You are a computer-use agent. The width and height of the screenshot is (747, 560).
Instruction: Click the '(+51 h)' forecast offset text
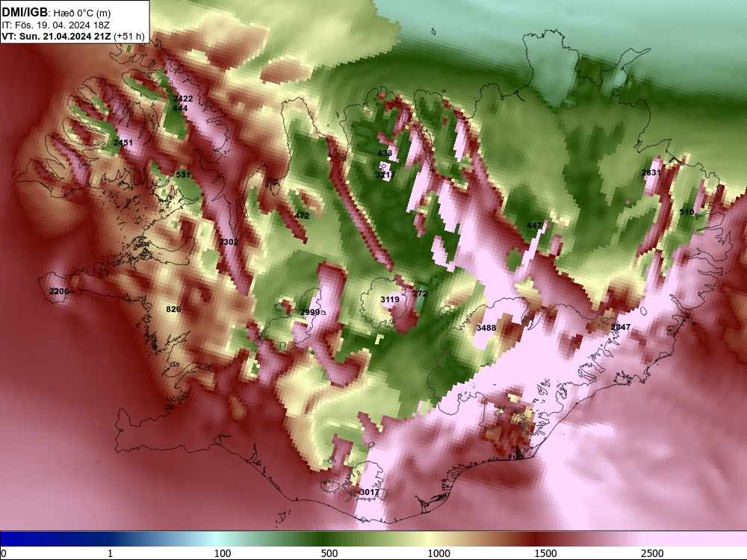[x=129, y=36]
